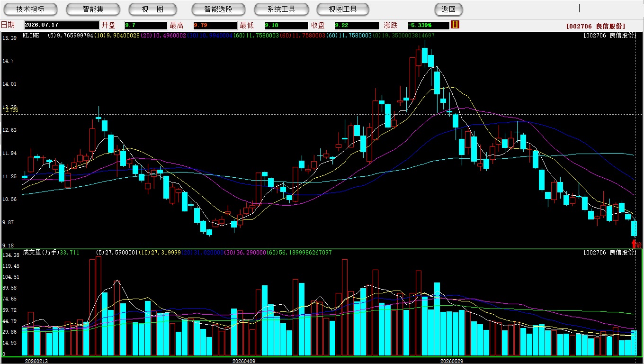The width and height of the screenshot is (644, 364).
Task: Click the 11.25 price axis label
Action: 9,176
